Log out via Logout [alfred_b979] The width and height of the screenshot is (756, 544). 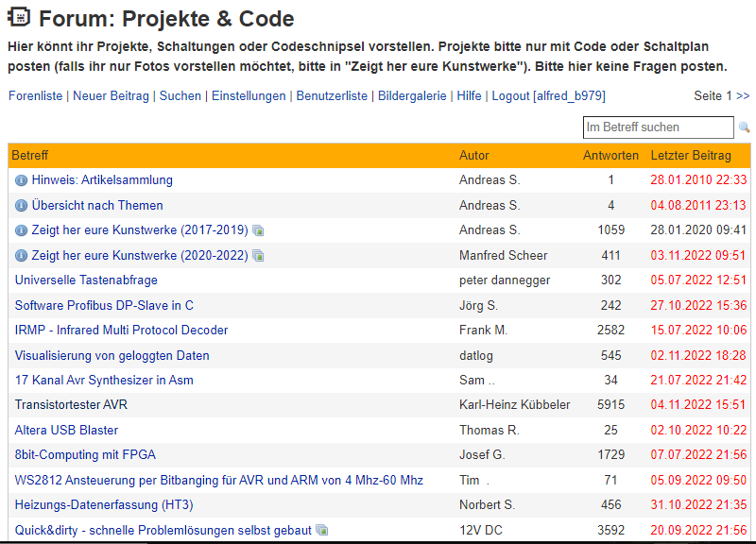[x=549, y=96]
